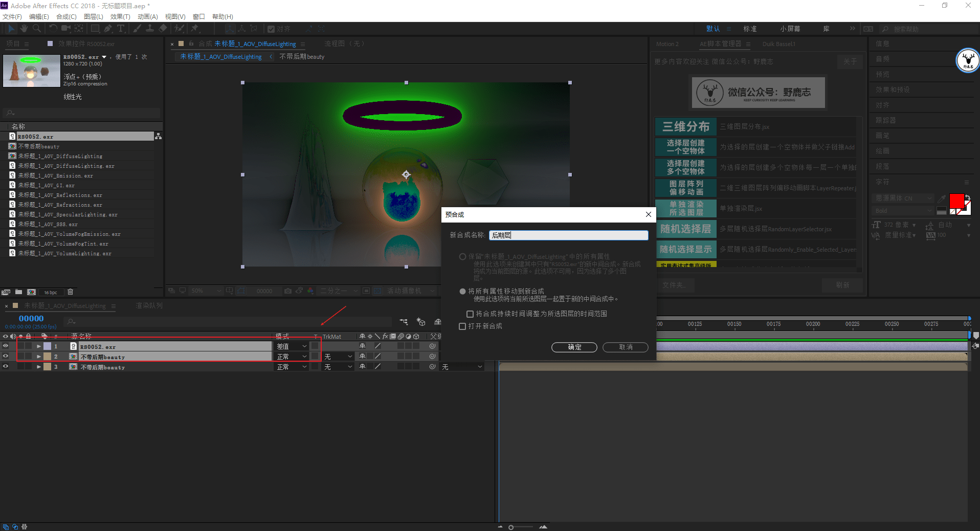The height and width of the screenshot is (531, 980).
Task: Expand layer 3 properties triangle
Action: [39, 367]
